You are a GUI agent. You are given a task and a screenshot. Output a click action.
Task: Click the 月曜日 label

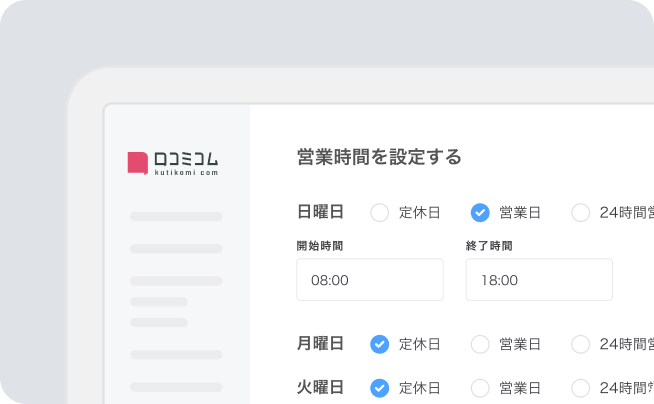coord(320,344)
